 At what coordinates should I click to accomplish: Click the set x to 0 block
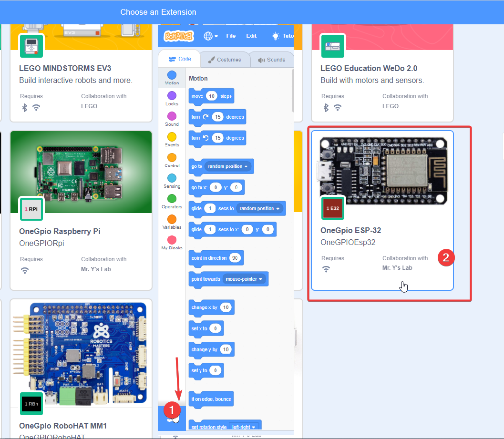(x=206, y=328)
